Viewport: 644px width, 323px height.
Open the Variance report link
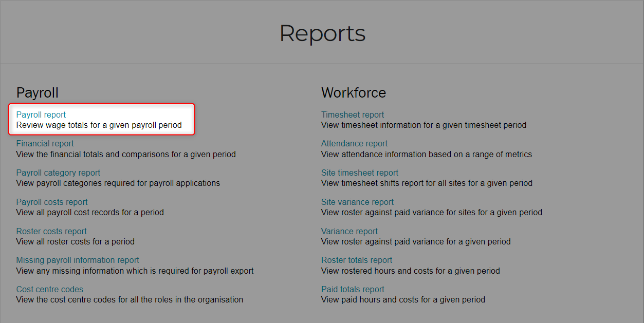tap(349, 232)
